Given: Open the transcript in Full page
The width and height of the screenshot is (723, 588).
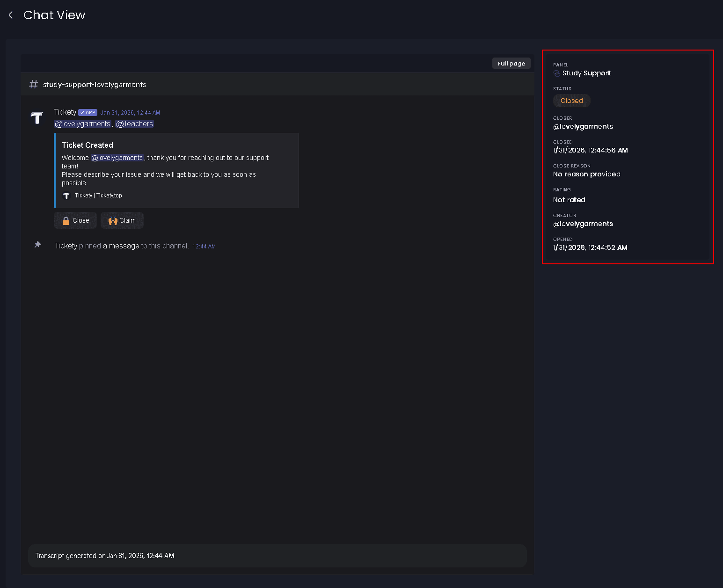Looking at the screenshot, I should (x=511, y=64).
